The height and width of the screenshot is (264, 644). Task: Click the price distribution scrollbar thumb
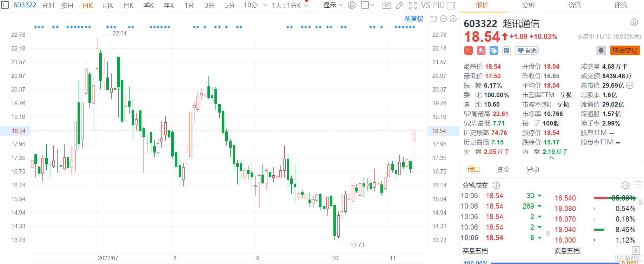(x=640, y=202)
